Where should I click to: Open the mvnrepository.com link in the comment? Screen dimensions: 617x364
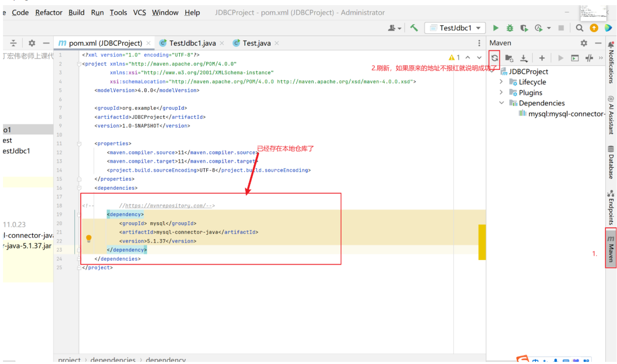[165, 206]
